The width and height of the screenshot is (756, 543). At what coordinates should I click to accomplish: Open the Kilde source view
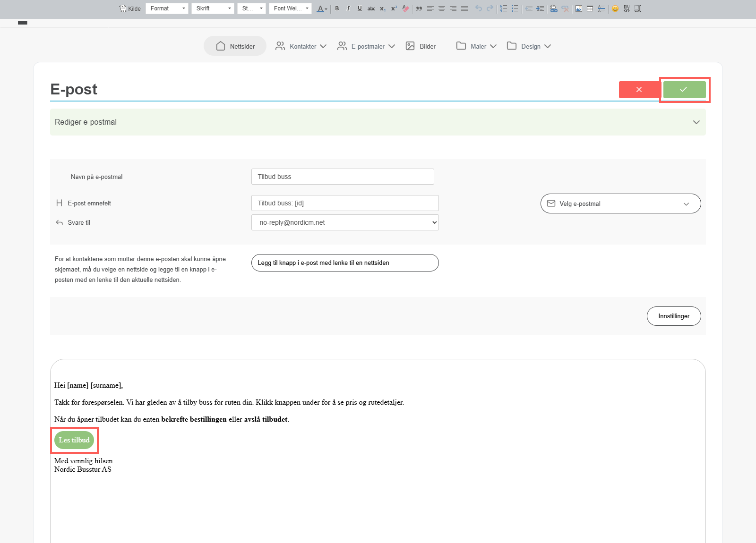130,8
